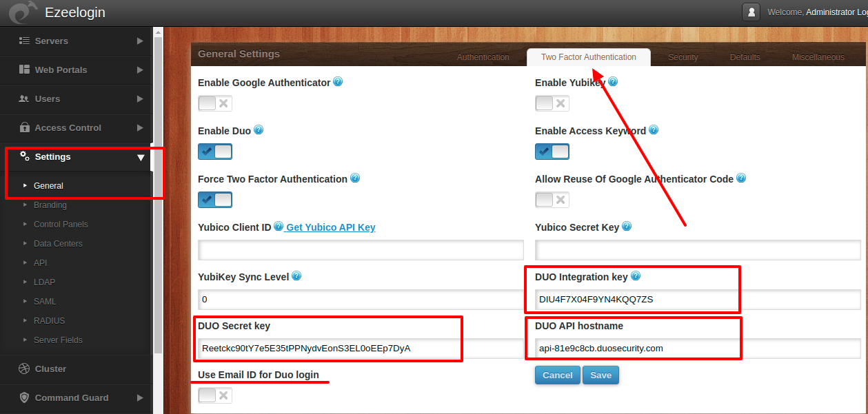Open help for Force Two Factor Authentication

click(x=355, y=178)
